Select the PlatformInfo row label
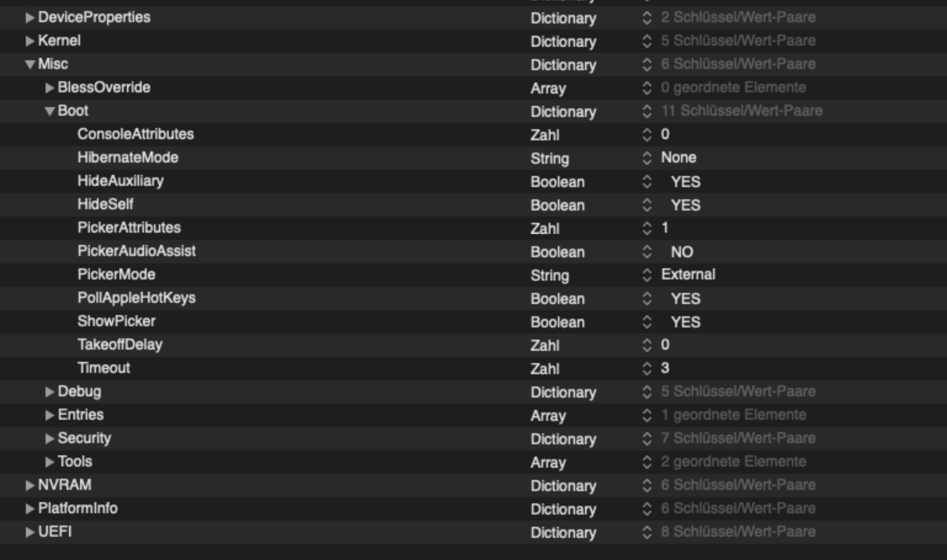This screenshot has width=947, height=560. [78, 508]
